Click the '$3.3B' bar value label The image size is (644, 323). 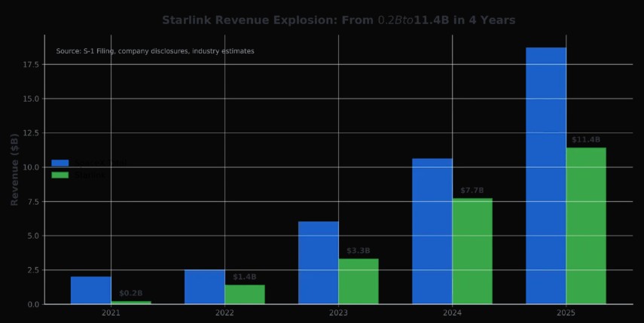359,251
